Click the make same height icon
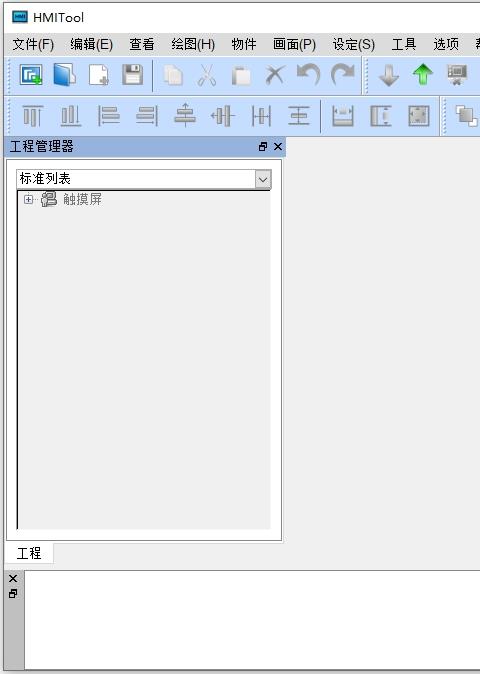 pos(381,116)
